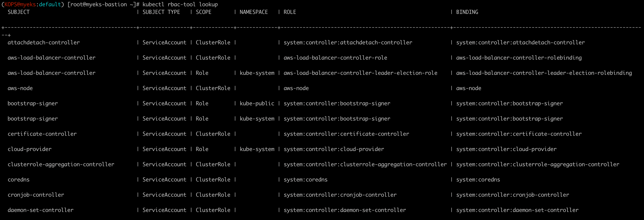Click the aws-load-balancer-controller-leader-election-rolebinding binding text
644x220 pixels.
[x=544, y=73]
